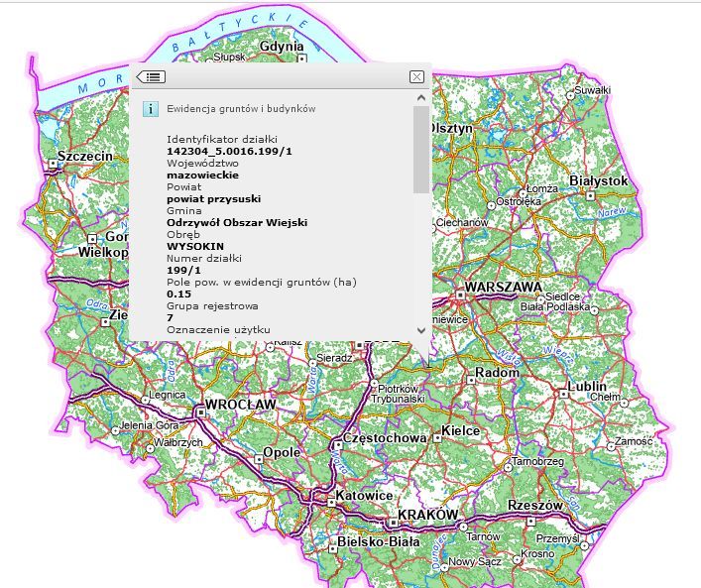Click the Kielce city marker on map

pyautogui.click(x=437, y=438)
